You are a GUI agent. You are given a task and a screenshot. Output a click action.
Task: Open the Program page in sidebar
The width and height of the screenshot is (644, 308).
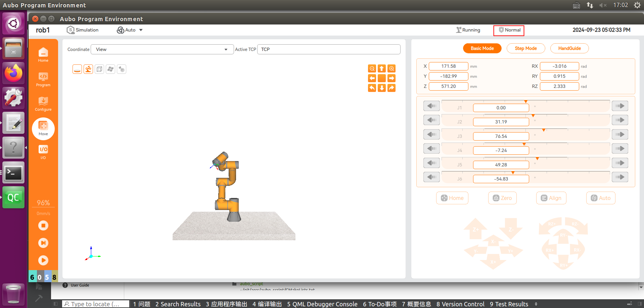pos(43,80)
